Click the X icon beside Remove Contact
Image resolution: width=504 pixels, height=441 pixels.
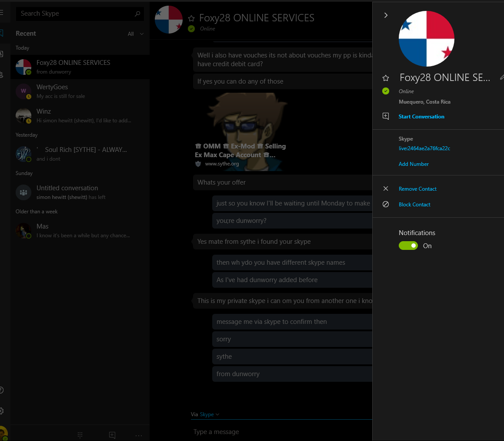point(386,189)
